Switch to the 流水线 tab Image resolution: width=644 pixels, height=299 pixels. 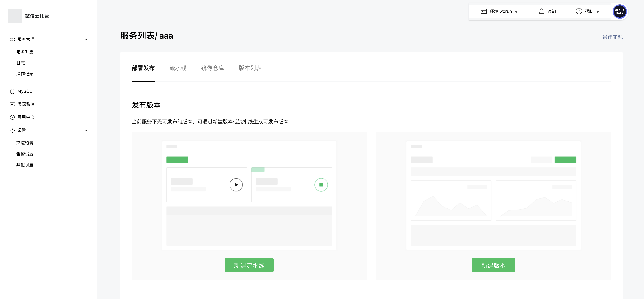(178, 68)
